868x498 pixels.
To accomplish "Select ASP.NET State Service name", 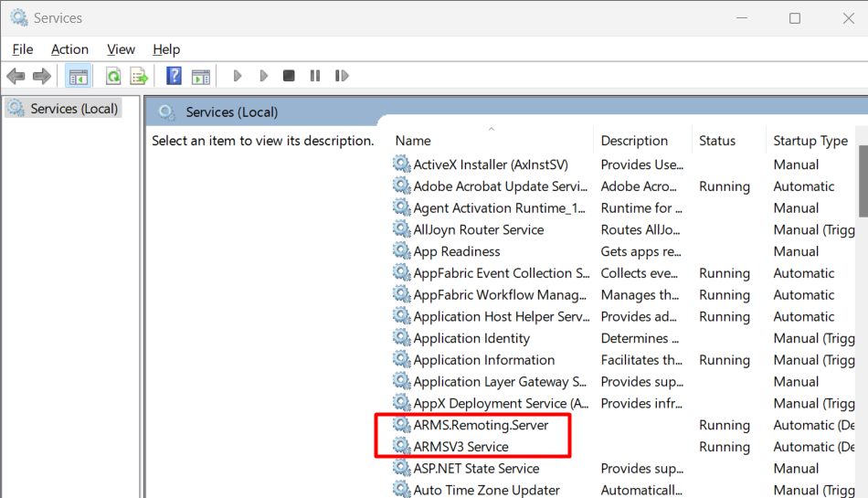I will 476,468.
